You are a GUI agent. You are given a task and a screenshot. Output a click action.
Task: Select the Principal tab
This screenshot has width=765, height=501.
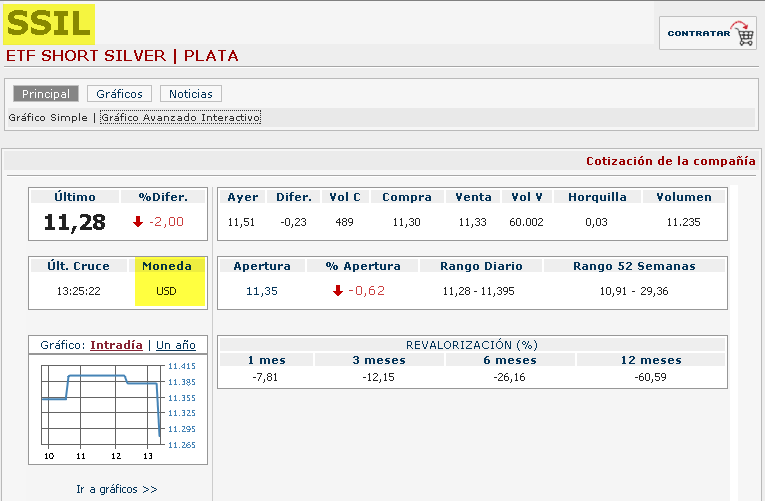(46, 94)
